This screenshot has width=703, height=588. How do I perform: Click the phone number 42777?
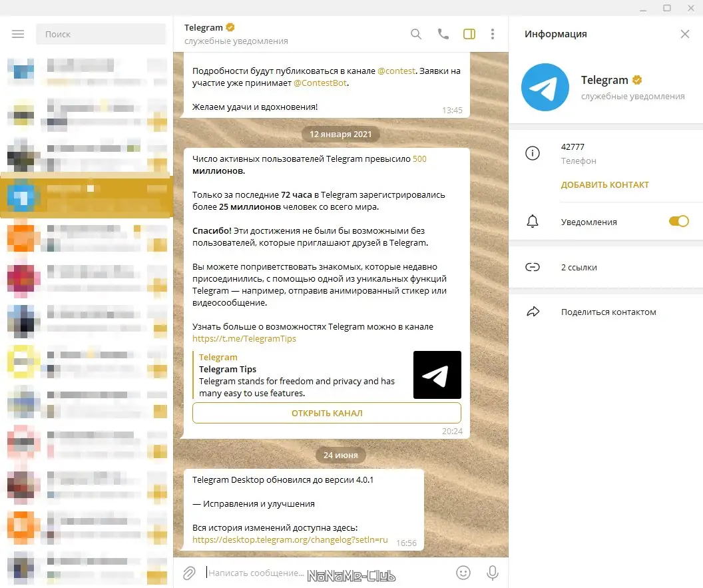click(573, 147)
